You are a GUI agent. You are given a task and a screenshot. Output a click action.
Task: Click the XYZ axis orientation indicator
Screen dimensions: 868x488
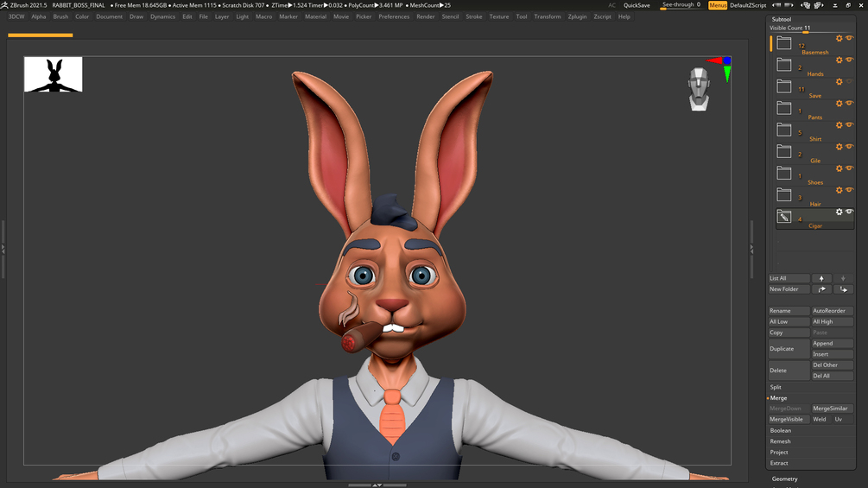tap(721, 67)
